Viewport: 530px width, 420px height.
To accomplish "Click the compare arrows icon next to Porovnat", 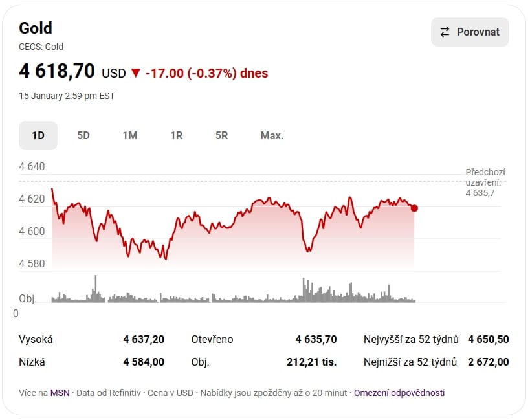I will click(x=445, y=32).
